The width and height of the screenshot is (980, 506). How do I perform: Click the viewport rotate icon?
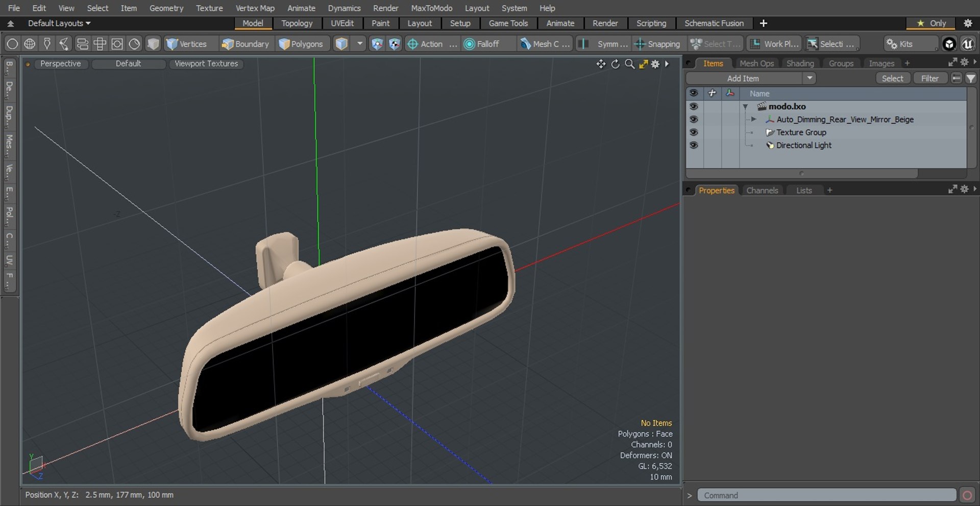[x=615, y=64]
